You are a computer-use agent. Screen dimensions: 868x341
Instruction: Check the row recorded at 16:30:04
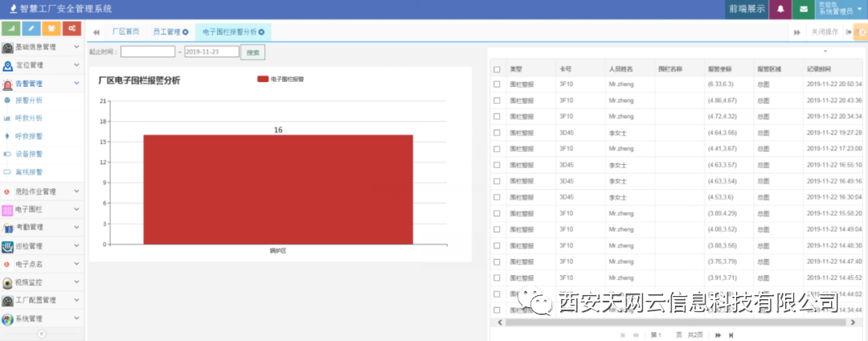pos(497,197)
